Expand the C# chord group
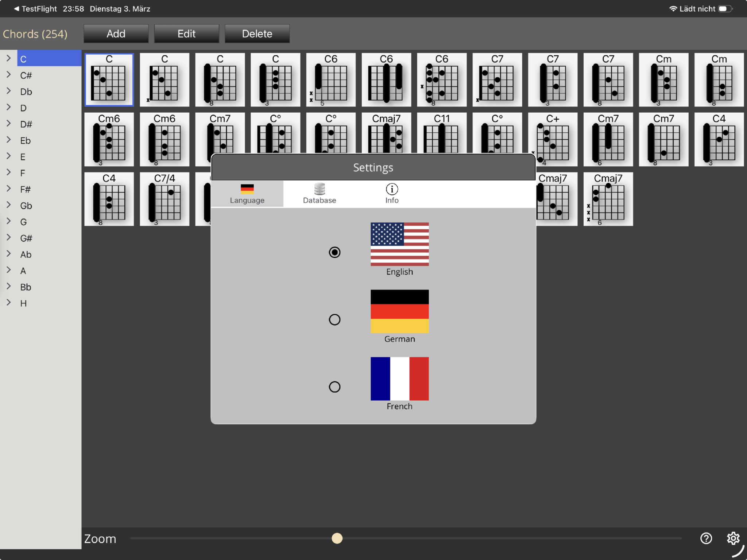This screenshot has height=560, width=747. click(9, 75)
